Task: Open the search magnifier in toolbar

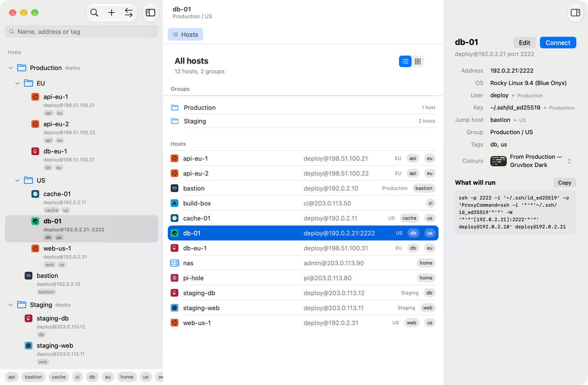Action: 94,13
